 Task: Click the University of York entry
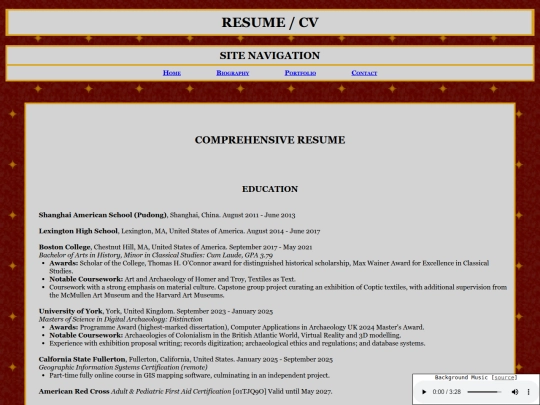tap(156, 311)
